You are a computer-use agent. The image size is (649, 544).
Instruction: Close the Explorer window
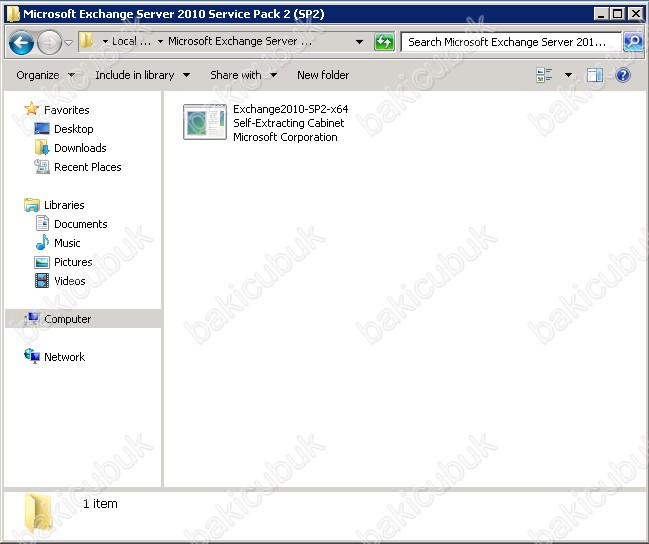coord(635,14)
